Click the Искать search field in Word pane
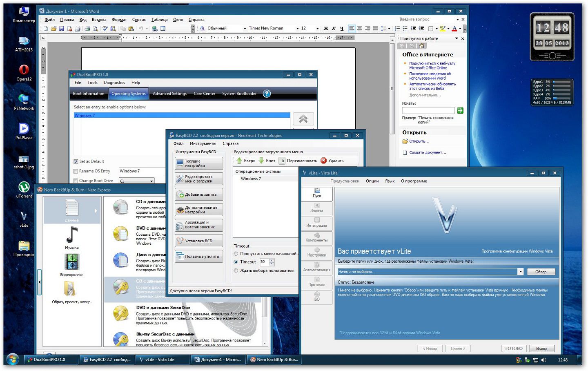Image resolution: width=588 pixels, height=371 pixels. tap(428, 110)
